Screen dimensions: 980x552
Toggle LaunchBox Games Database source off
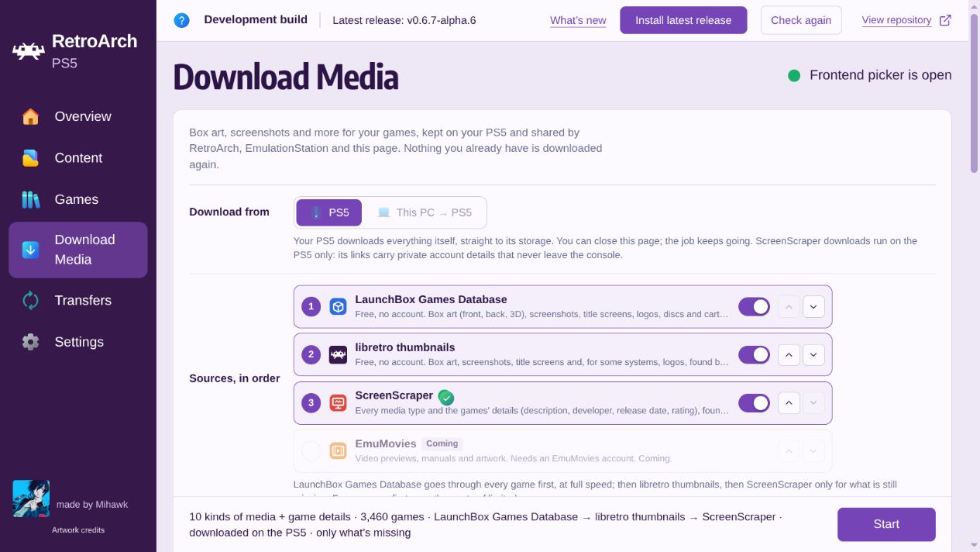pos(754,307)
